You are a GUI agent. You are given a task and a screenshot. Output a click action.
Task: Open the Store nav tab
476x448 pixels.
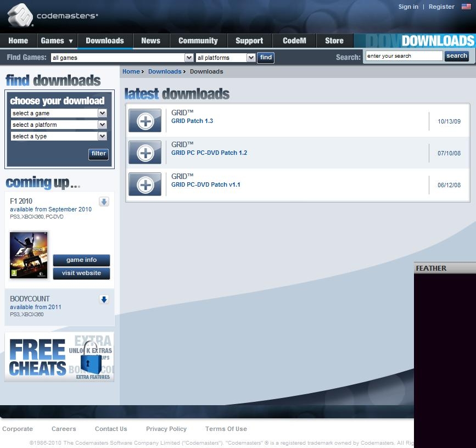point(334,41)
